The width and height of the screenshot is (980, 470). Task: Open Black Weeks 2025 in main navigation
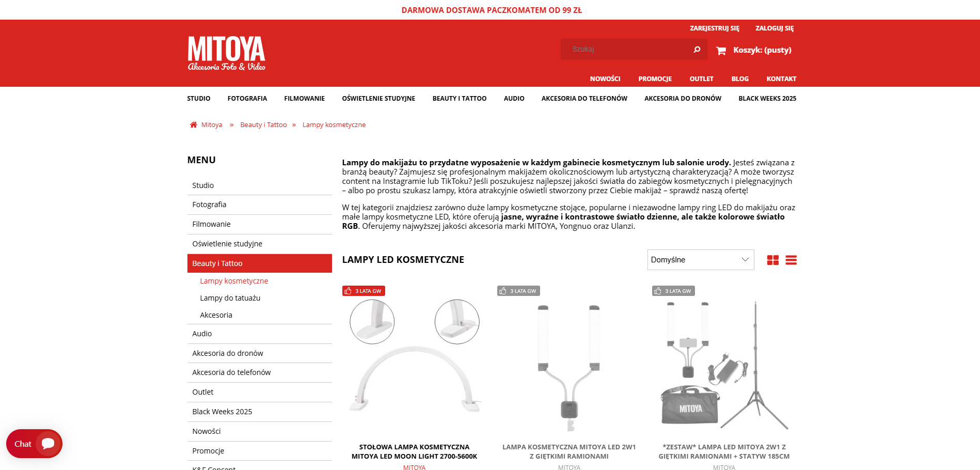(x=767, y=99)
